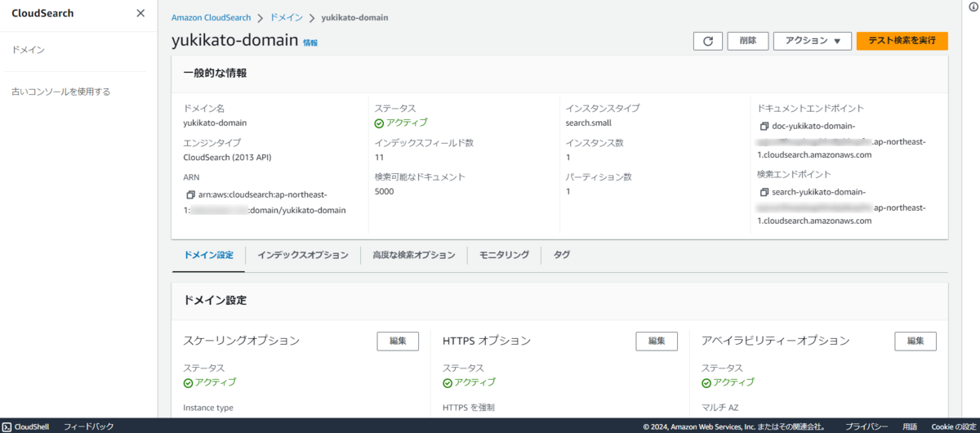980x433 pixels.
Task: Edit アベイラビリティーオプション settings
Action: (915, 341)
